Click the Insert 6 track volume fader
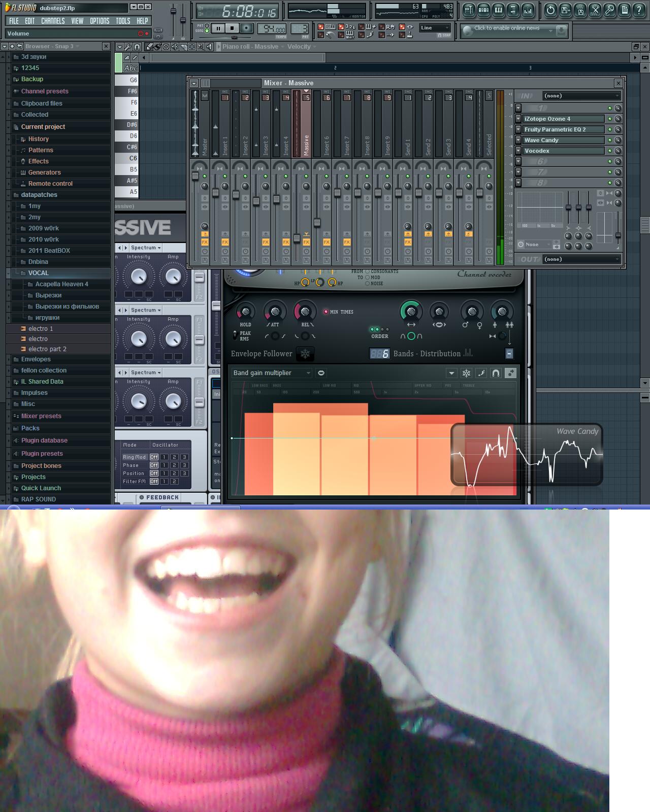This screenshot has width=650, height=812. (317, 222)
